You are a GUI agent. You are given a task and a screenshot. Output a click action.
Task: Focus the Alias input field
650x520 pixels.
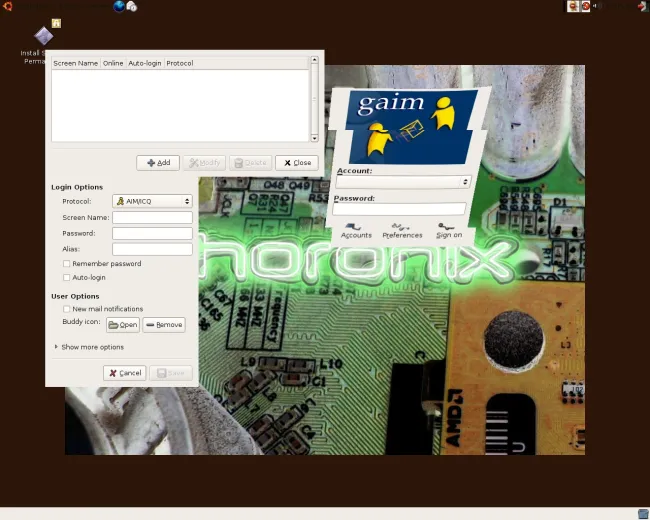point(152,249)
